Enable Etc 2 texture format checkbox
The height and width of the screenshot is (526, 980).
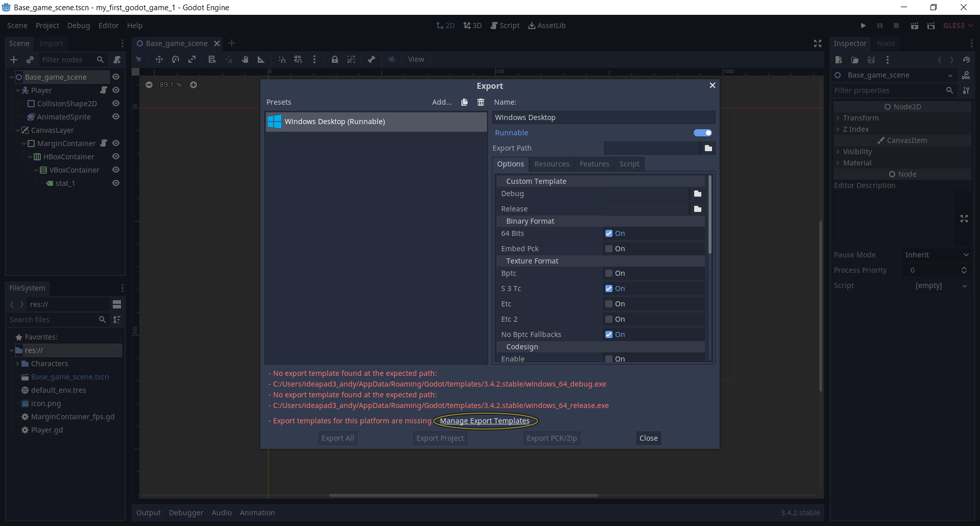coord(609,319)
